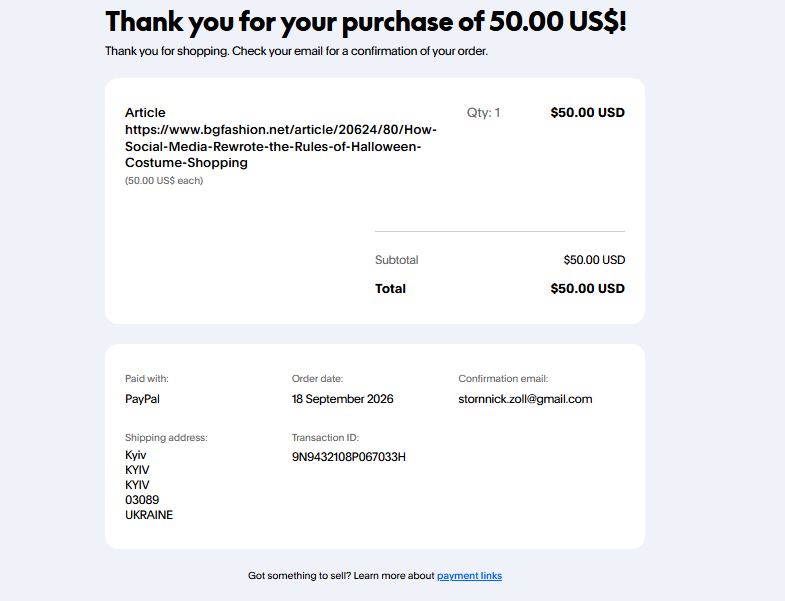
Task: Click the Paid with label
Action: click(x=147, y=379)
